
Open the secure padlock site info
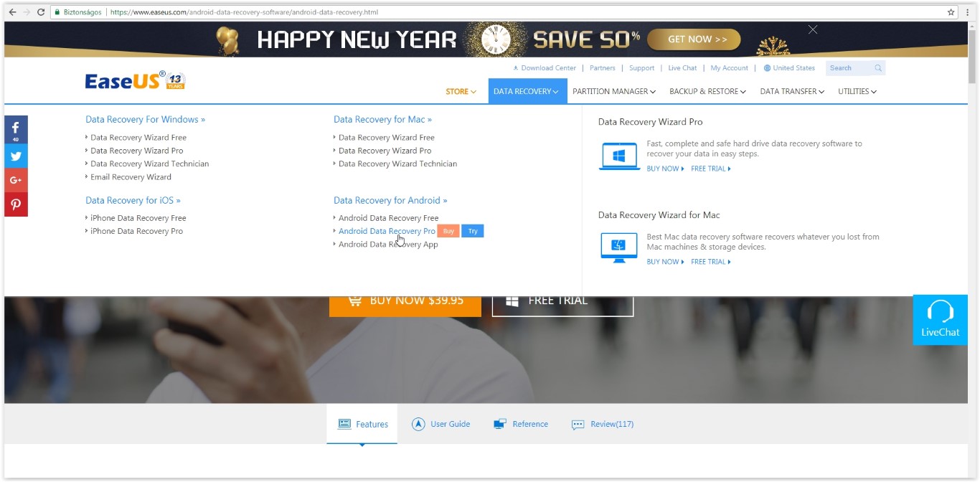coord(57,12)
